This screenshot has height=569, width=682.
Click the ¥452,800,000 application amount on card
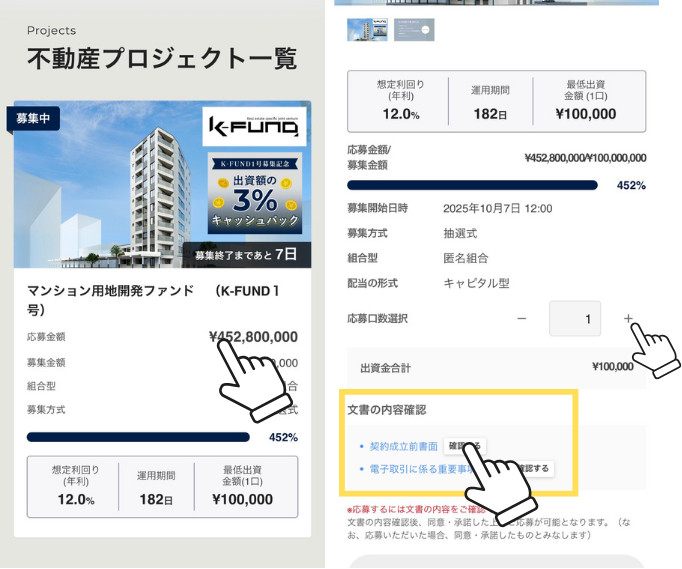click(x=253, y=337)
